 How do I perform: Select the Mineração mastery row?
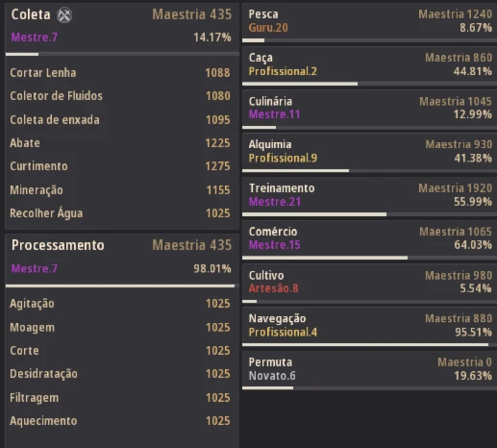click(x=120, y=190)
